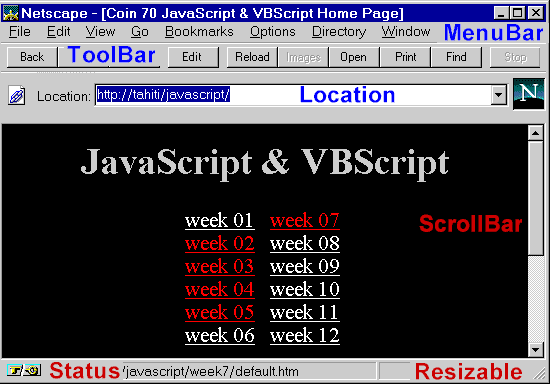
Task: Follow the week 10 link
Action: [305, 290]
